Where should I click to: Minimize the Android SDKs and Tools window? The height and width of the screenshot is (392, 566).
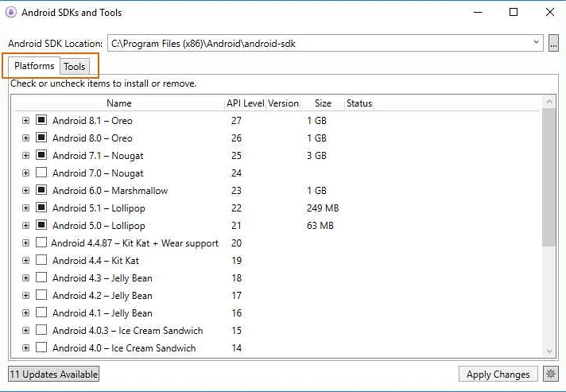coord(478,12)
